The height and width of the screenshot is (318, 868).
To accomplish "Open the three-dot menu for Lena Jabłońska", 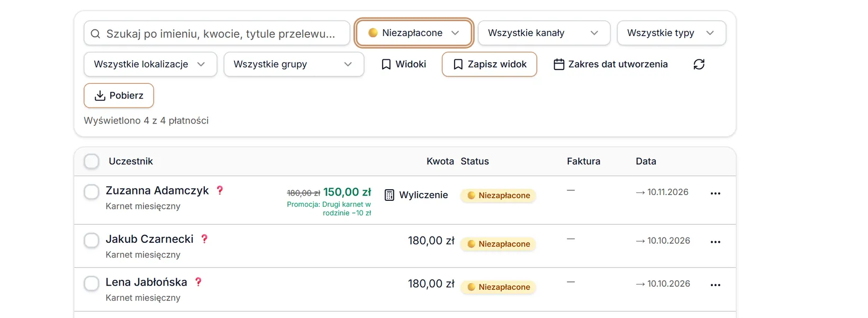I will [716, 285].
